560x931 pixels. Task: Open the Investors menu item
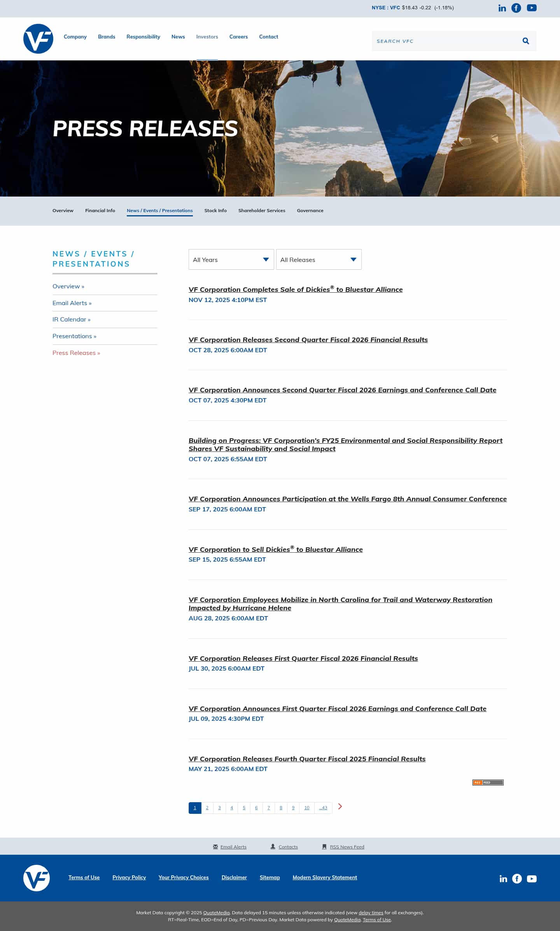point(207,37)
